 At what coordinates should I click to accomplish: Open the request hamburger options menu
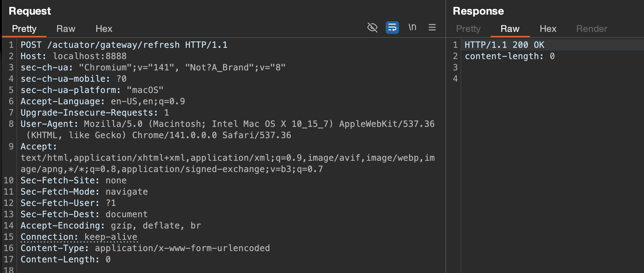tap(432, 28)
